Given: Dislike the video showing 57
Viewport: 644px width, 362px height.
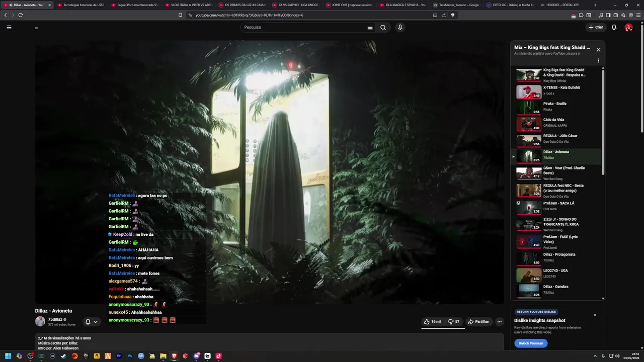Looking at the screenshot, I should click(454, 322).
